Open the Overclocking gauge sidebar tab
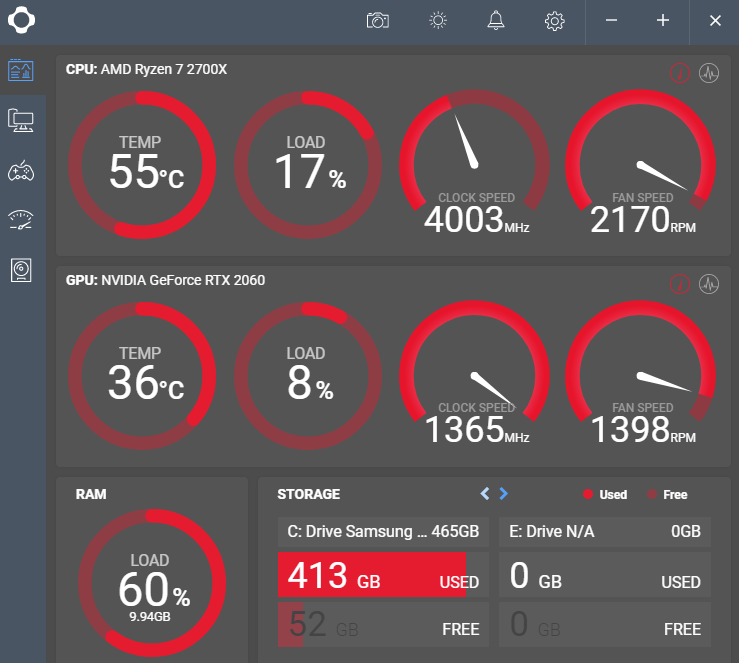The height and width of the screenshot is (663, 739). pos(21,220)
